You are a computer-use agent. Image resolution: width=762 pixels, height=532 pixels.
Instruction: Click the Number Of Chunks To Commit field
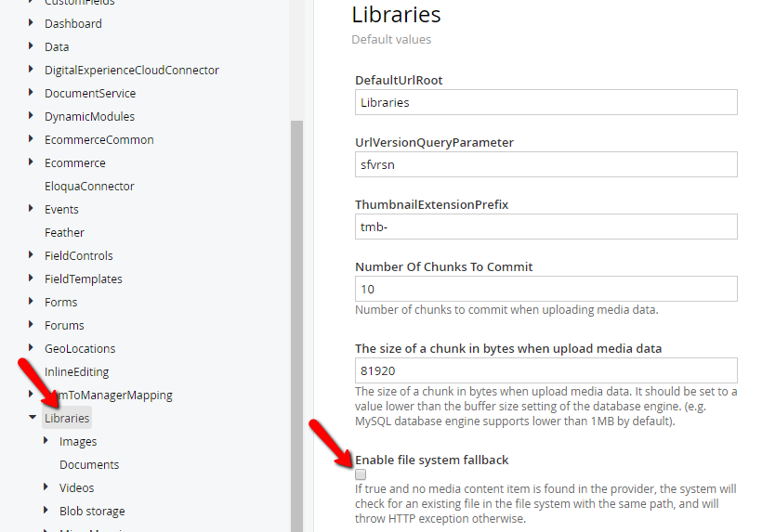[545, 289]
